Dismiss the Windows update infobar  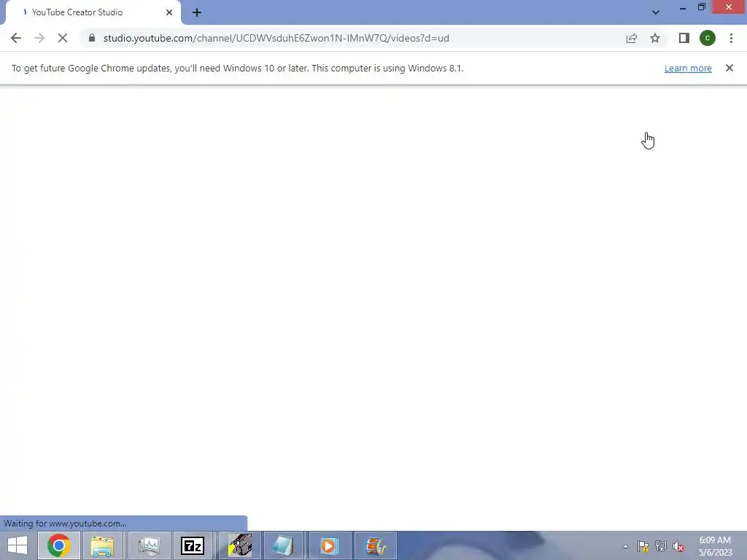[x=729, y=68]
